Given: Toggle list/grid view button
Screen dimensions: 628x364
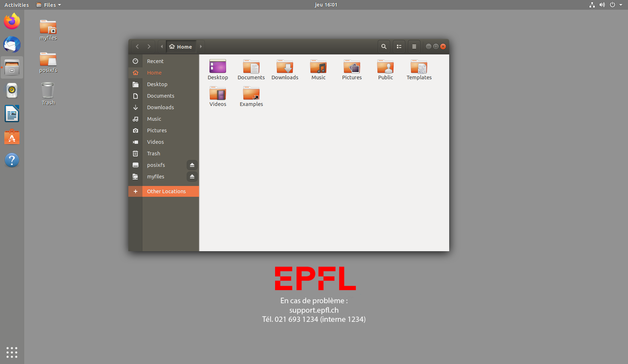Looking at the screenshot, I should 399,46.
